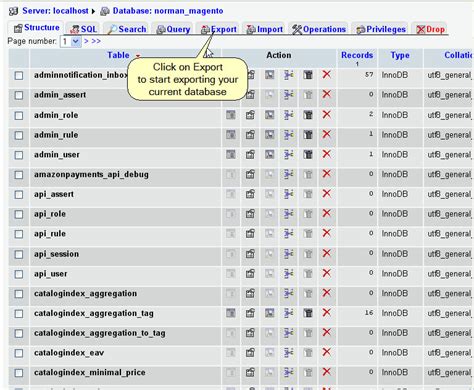Switch to the SQL tab
The image size is (474, 390).
84,29
